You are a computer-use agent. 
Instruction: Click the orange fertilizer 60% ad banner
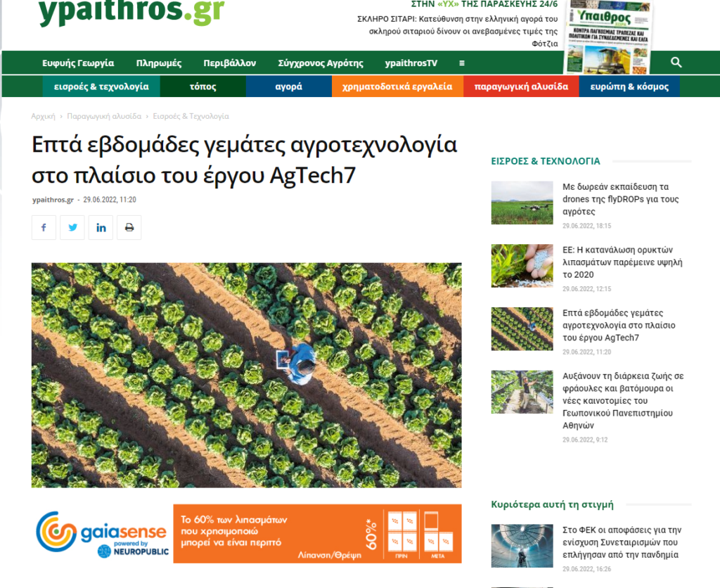coord(317,533)
